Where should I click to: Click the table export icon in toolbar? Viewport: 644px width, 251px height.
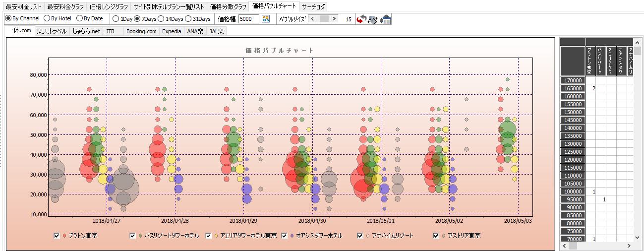[x=385, y=19]
